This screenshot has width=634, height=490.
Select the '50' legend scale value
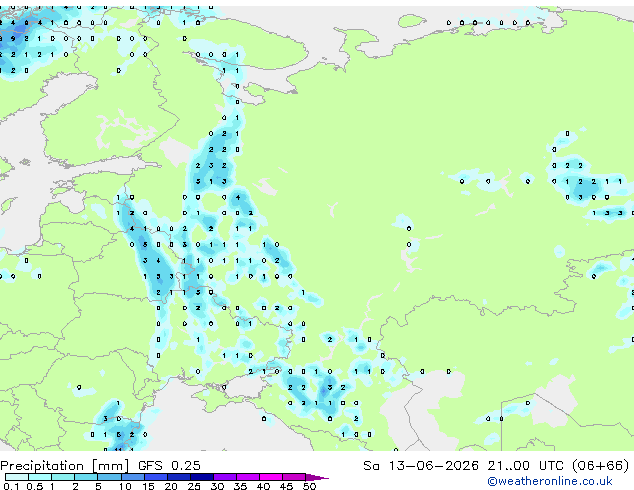coord(309,486)
